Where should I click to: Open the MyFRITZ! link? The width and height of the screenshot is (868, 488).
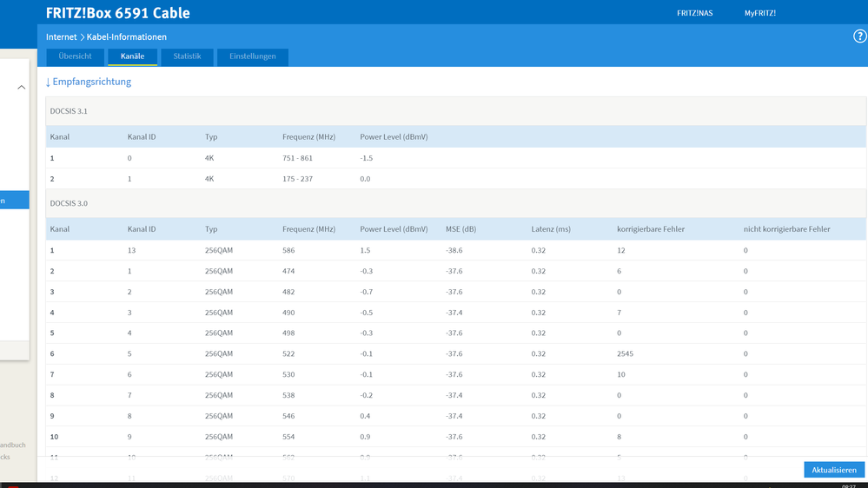click(759, 13)
